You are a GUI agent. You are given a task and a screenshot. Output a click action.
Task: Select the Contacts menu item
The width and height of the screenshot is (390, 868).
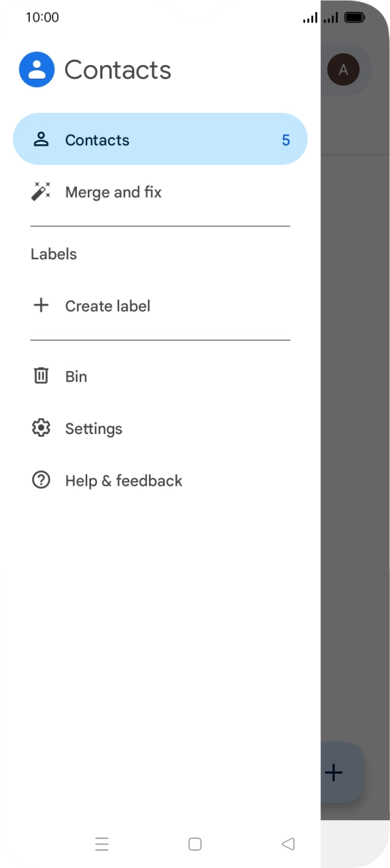[x=160, y=140]
